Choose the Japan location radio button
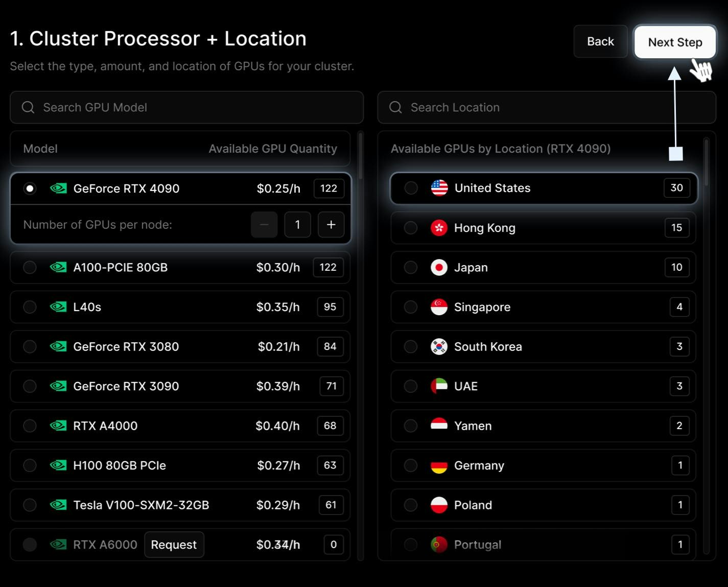Viewport: 728px width, 587px height. click(411, 267)
